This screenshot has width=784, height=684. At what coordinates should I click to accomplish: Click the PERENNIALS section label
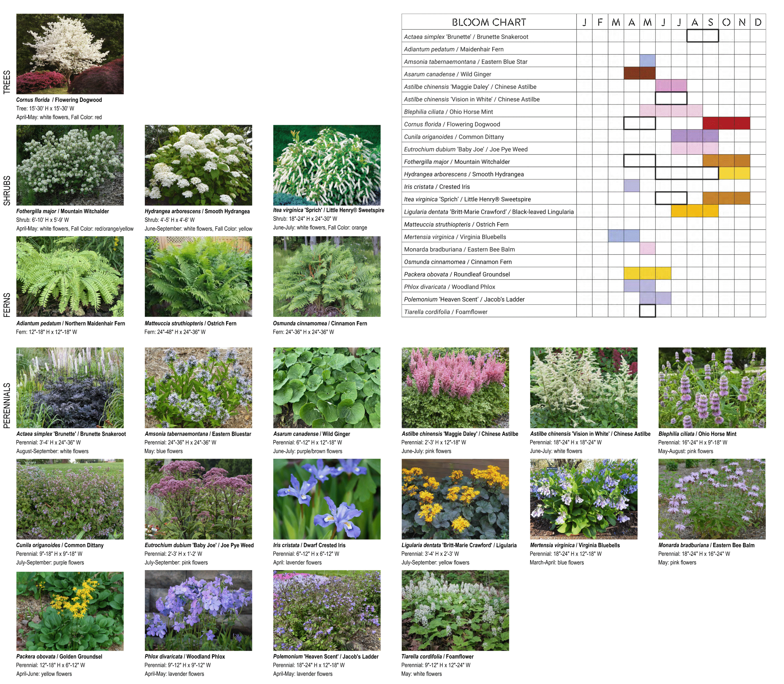click(x=7, y=405)
